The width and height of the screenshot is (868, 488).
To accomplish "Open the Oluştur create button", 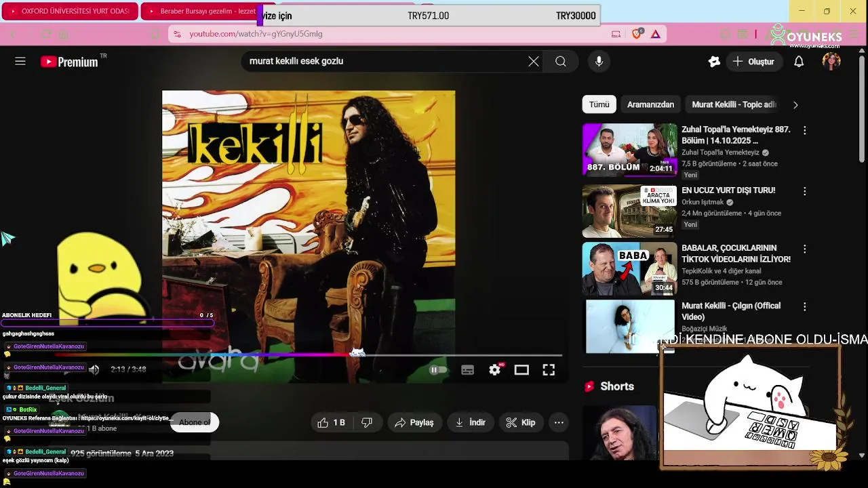I will [x=753, y=62].
